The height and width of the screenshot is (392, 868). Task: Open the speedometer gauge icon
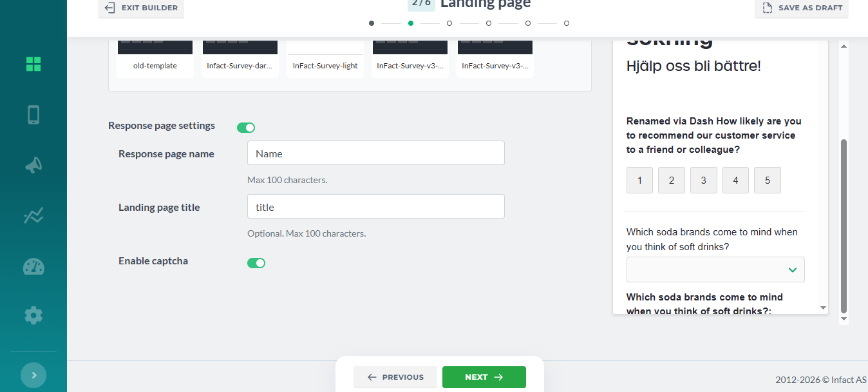click(x=33, y=266)
